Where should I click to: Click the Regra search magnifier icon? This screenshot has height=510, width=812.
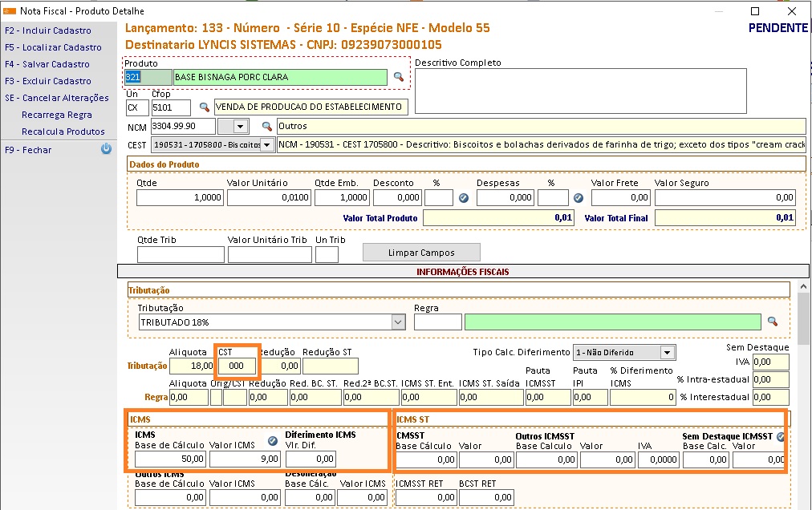(x=773, y=322)
